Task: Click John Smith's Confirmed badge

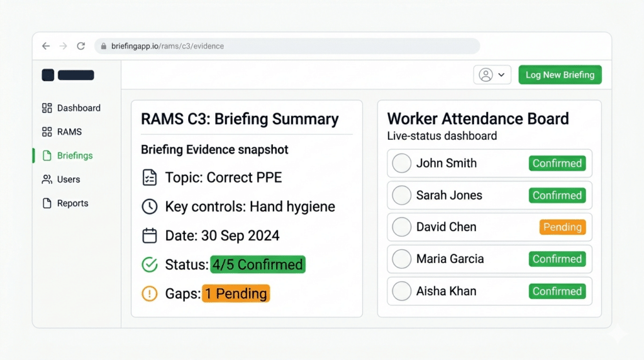Action: point(557,163)
